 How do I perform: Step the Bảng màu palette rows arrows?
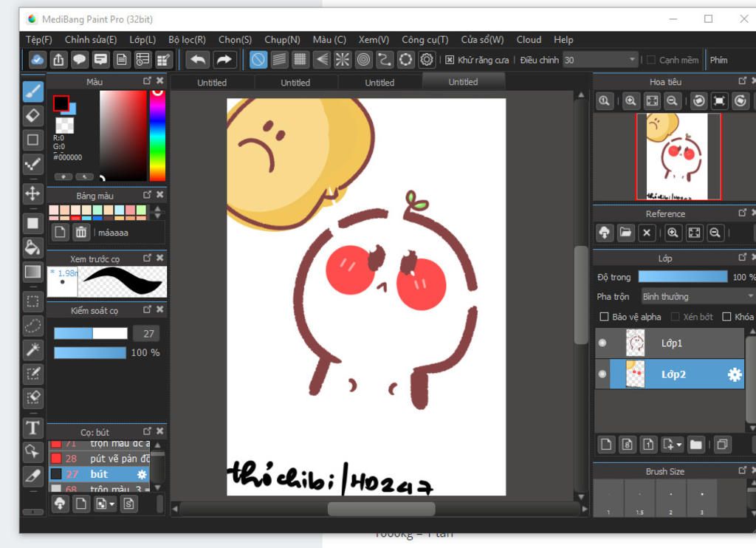coord(158,212)
